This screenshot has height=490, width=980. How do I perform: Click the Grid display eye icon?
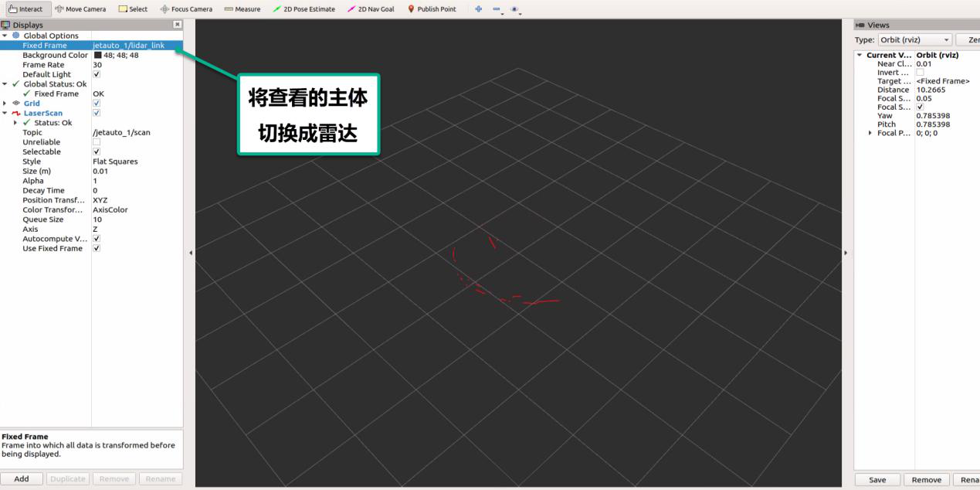pos(16,104)
